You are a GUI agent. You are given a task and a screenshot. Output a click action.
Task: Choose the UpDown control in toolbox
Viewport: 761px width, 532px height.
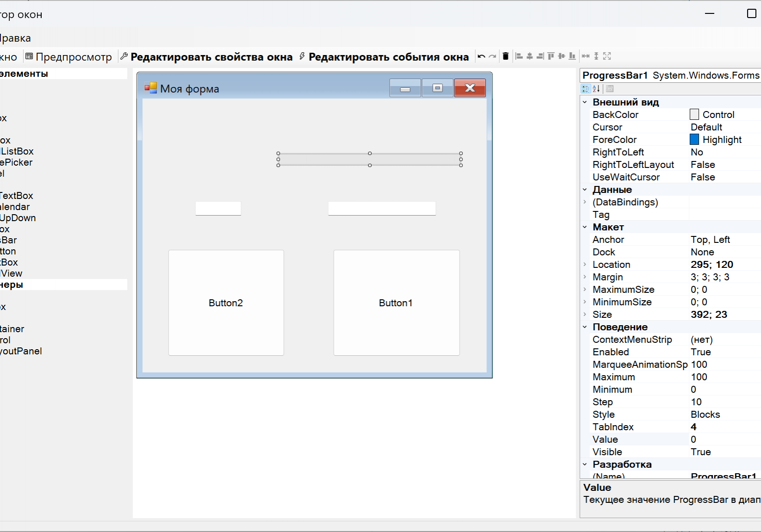pyautogui.click(x=18, y=218)
